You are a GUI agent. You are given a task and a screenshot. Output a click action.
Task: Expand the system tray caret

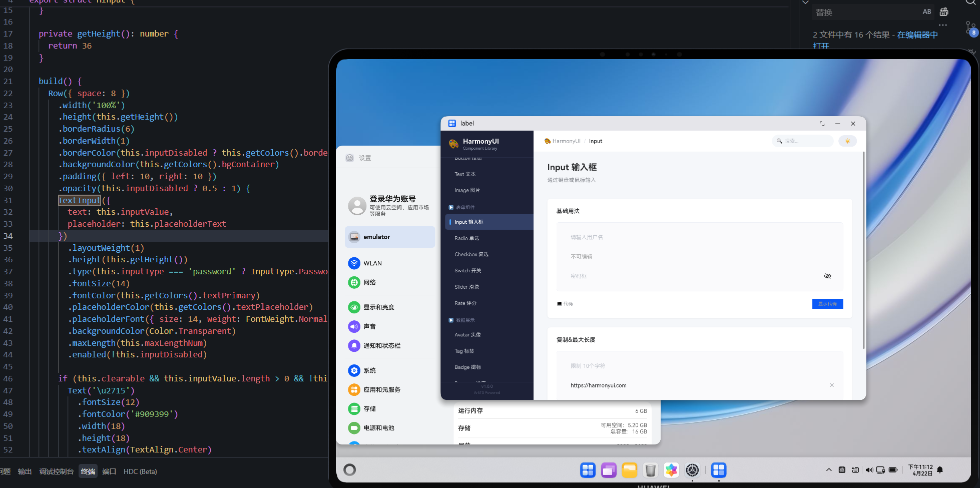(829, 470)
